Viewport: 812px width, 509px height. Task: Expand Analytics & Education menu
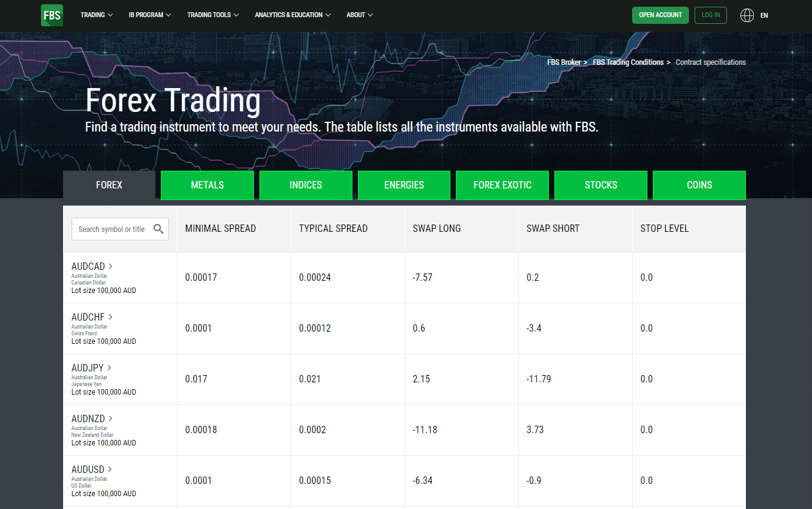click(x=292, y=15)
